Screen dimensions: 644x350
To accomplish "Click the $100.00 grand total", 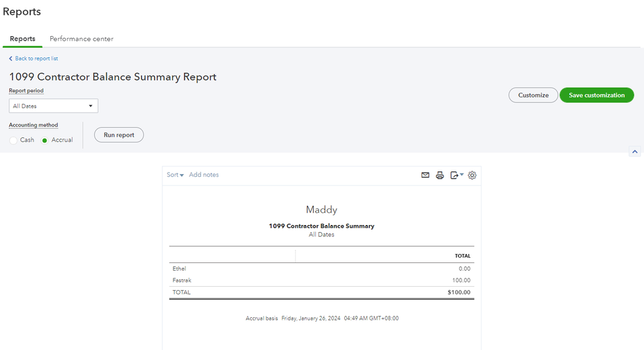I will [459, 293].
